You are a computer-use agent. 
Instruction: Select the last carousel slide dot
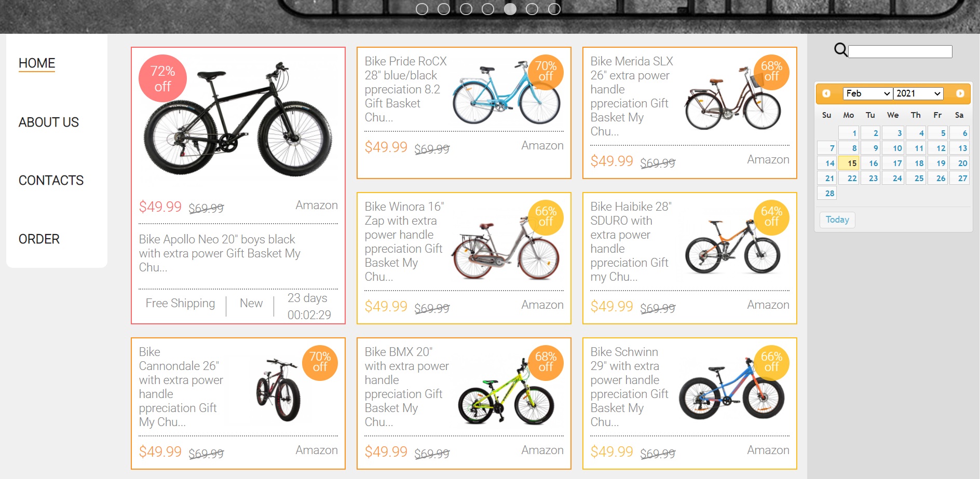tap(554, 9)
